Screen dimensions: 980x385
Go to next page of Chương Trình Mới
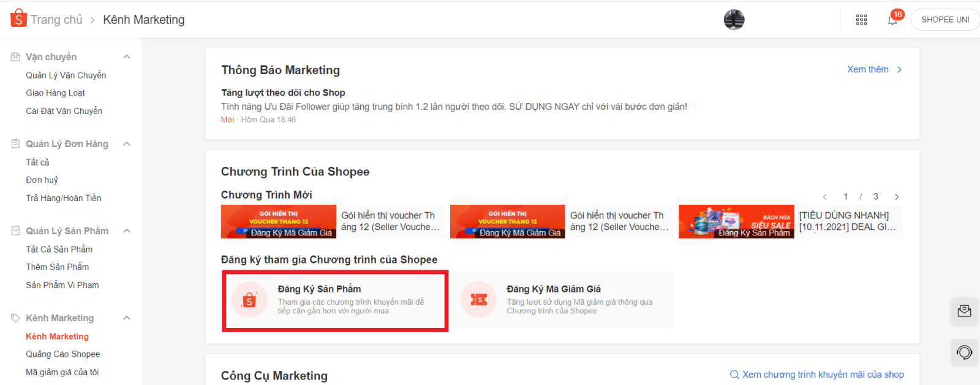click(x=897, y=197)
